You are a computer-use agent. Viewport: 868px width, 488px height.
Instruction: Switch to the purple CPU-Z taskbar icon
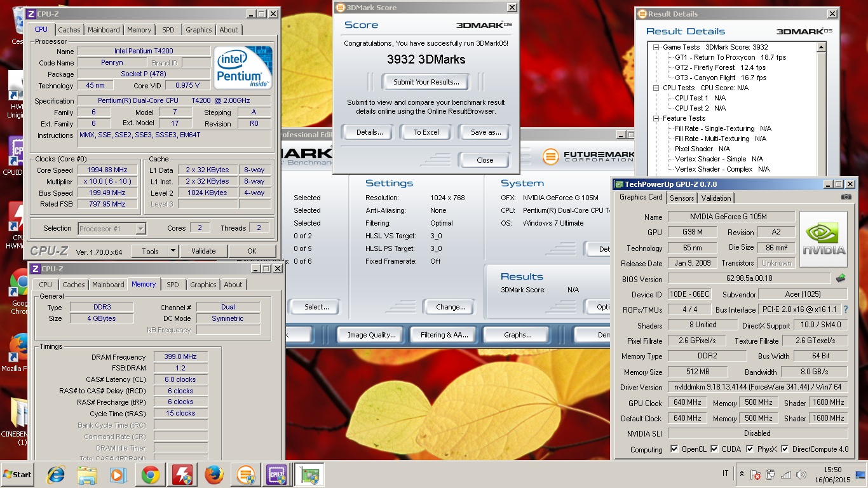(x=278, y=475)
